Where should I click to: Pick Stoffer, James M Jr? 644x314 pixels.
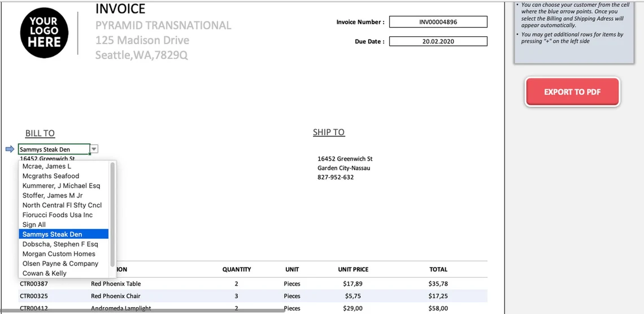(x=53, y=195)
